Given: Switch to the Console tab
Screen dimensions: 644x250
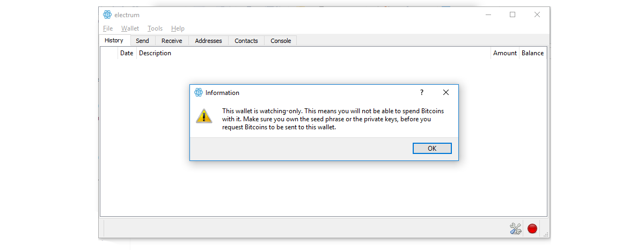Looking at the screenshot, I should [281, 41].
